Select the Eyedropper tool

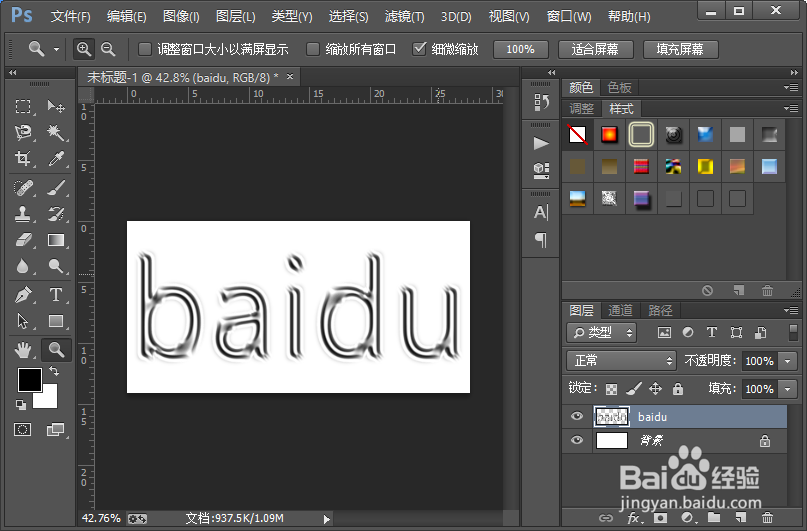tap(56, 158)
